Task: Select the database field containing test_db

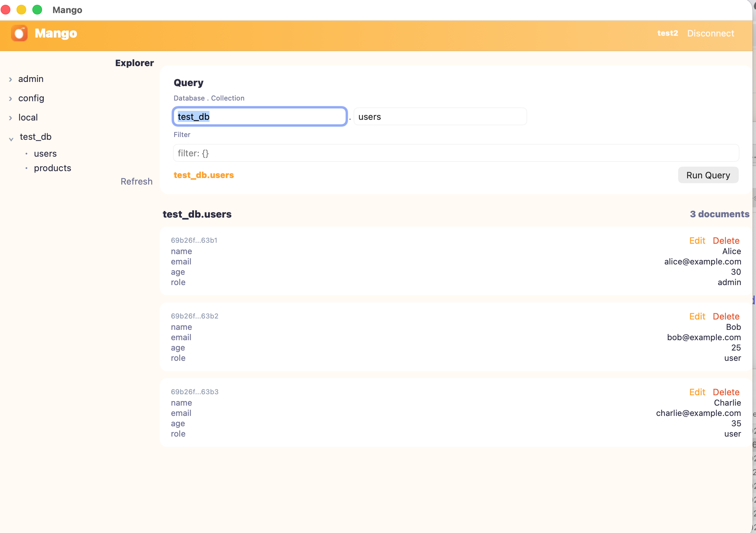Action: (259, 116)
